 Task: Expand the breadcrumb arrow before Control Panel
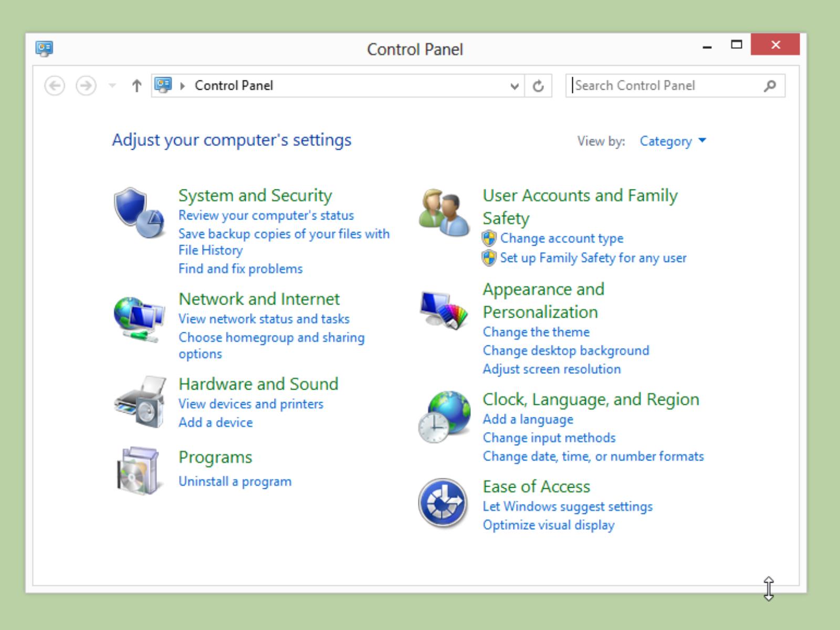coord(182,86)
